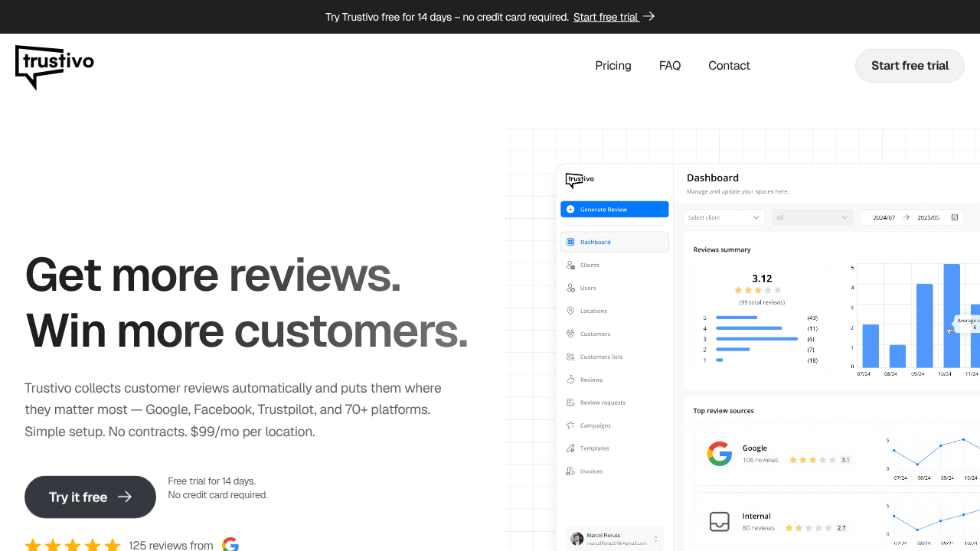980x551 pixels.
Task: Click the 'Top review sources' heading
Action: pyautogui.click(x=724, y=411)
